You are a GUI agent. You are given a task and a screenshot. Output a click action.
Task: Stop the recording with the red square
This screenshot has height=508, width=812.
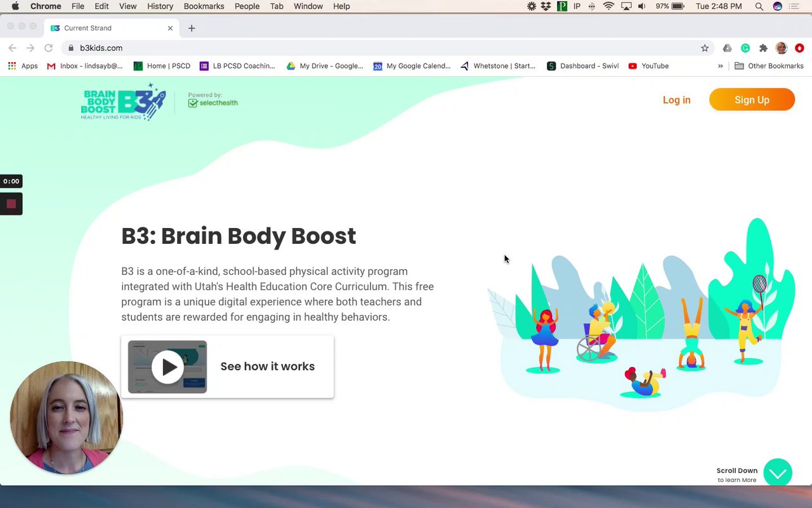tap(11, 204)
